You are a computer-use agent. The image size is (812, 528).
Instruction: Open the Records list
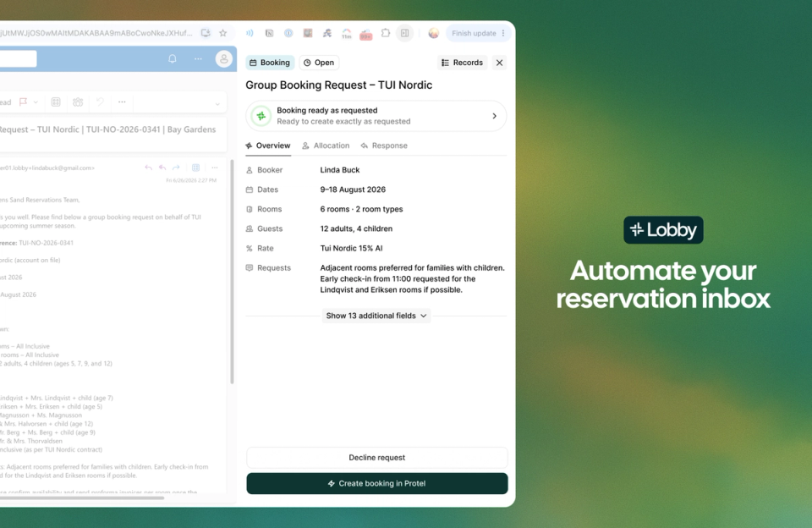point(462,63)
